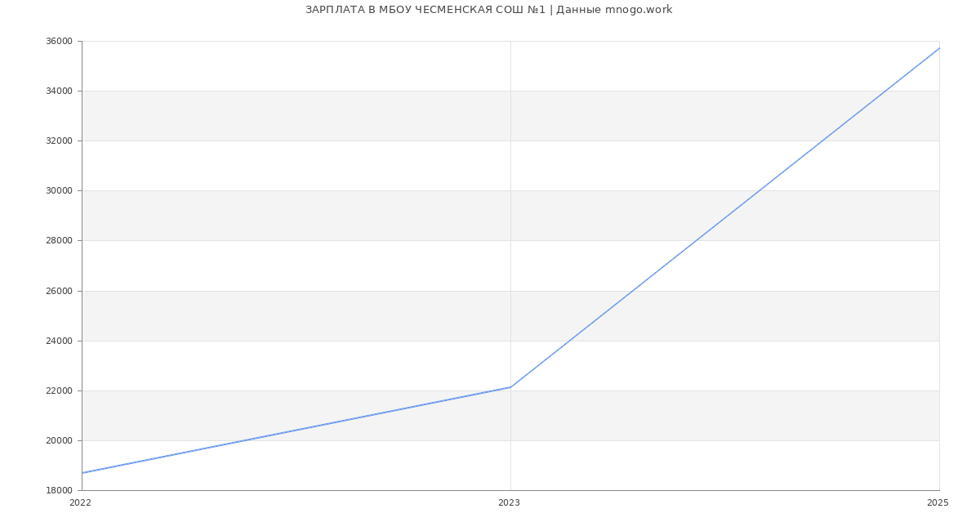Select the 34000 y-axis label
This screenshot has height=531, width=980.
click(60, 91)
